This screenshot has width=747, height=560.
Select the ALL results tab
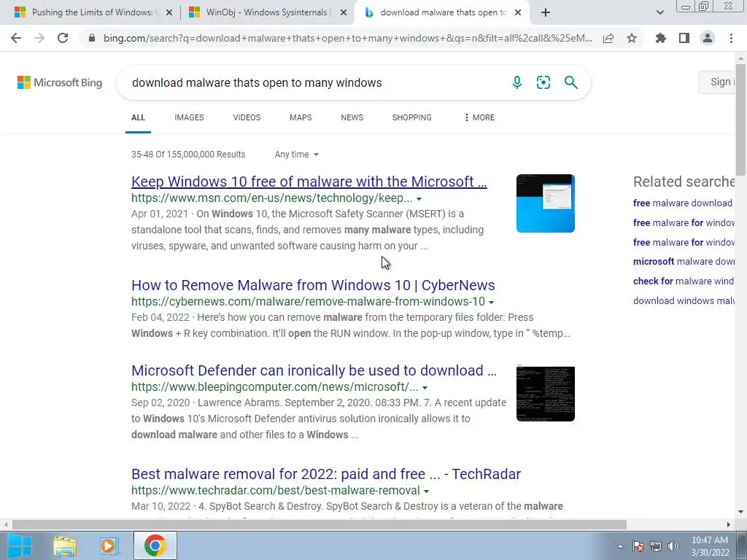pos(138,117)
